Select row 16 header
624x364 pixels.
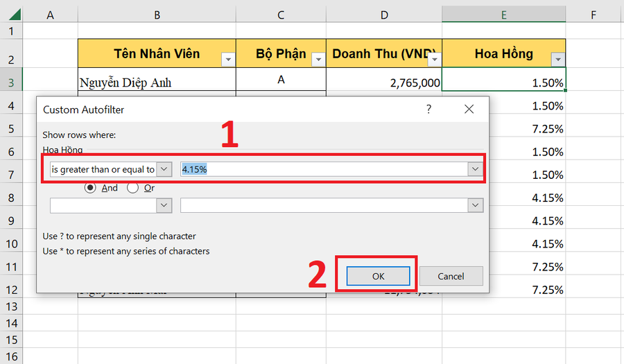coord(11,356)
